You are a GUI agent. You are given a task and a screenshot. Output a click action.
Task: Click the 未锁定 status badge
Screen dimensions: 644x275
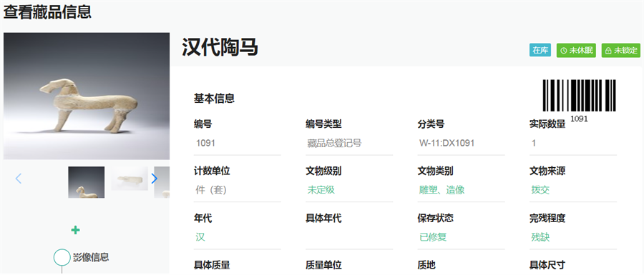click(x=621, y=51)
